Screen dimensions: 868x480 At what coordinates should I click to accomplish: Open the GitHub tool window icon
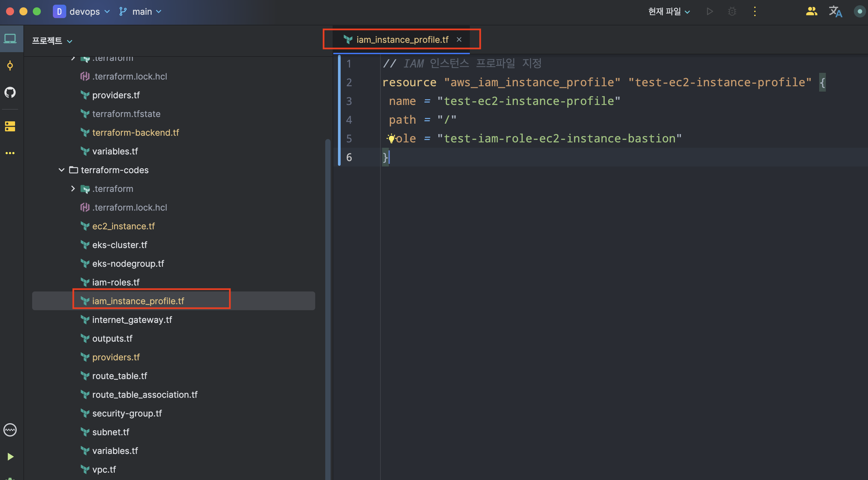pos(10,92)
